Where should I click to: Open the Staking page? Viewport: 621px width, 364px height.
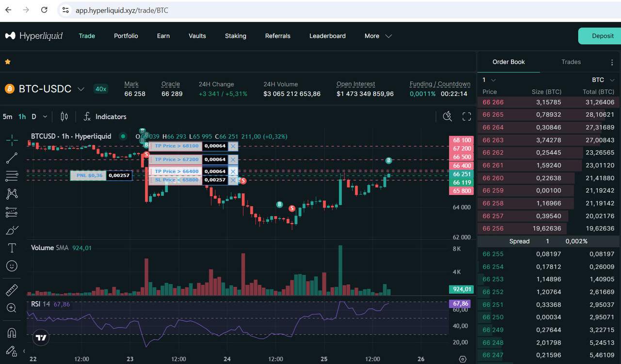[235, 36]
